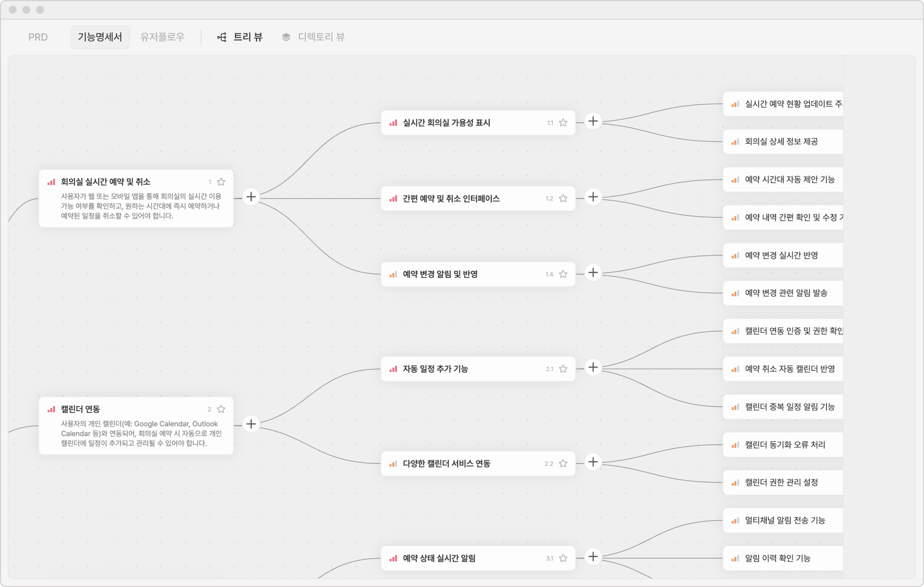The width and height of the screenshot is (924, 587).
Task: Open the 캘린더 동기화 오류 처리 node
Action: pos(785,445)
